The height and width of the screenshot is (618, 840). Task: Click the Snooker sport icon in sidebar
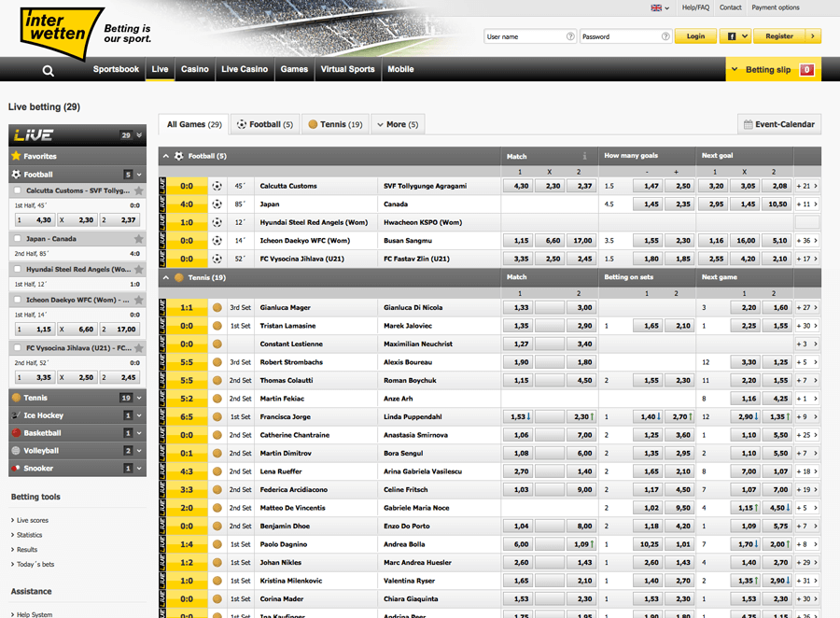point(16,469)
